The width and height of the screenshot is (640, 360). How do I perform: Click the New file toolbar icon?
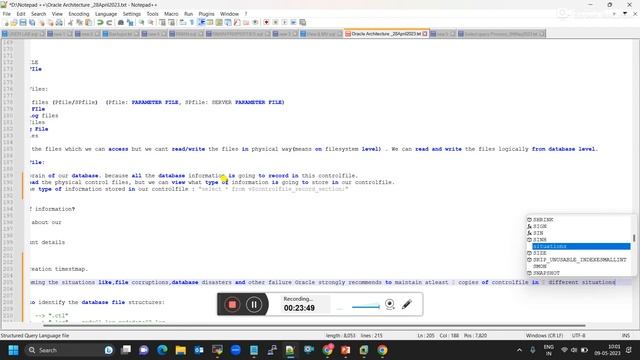pyautogui.click(x=6, y=22)
